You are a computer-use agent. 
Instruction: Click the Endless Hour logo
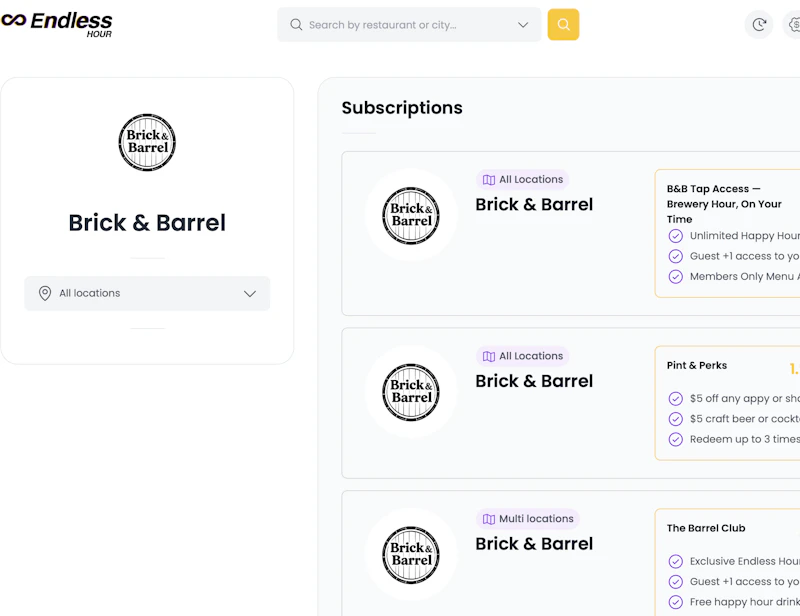click(x=57, y=24)
